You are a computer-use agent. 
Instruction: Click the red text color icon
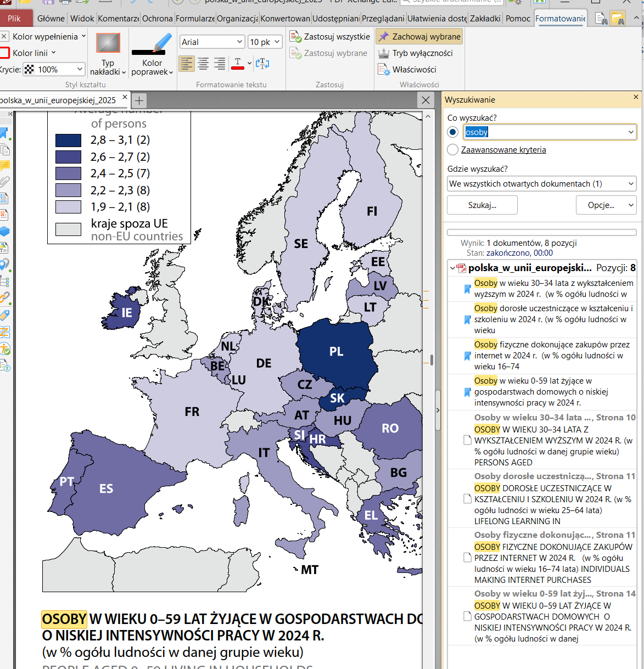tap(238, 64)
